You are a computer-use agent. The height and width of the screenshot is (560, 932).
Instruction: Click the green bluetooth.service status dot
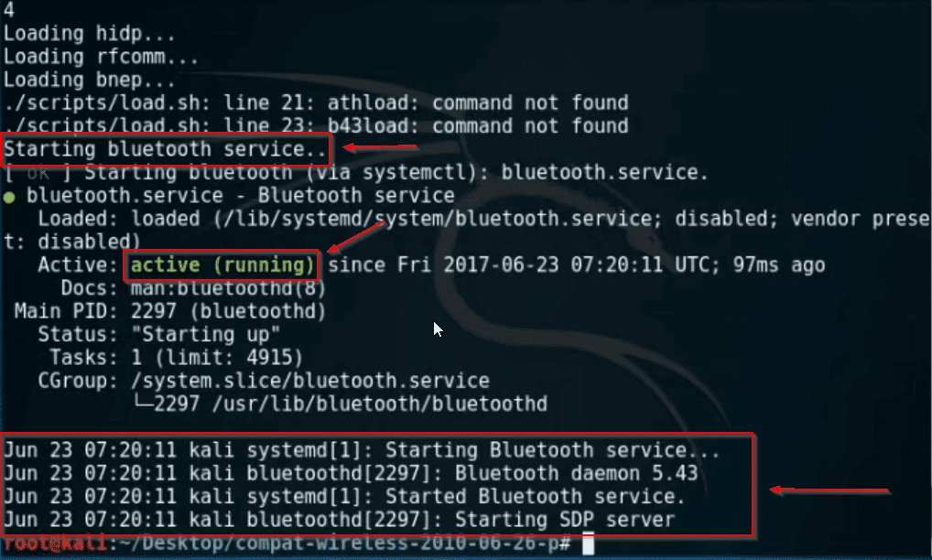tap(9, 198)
